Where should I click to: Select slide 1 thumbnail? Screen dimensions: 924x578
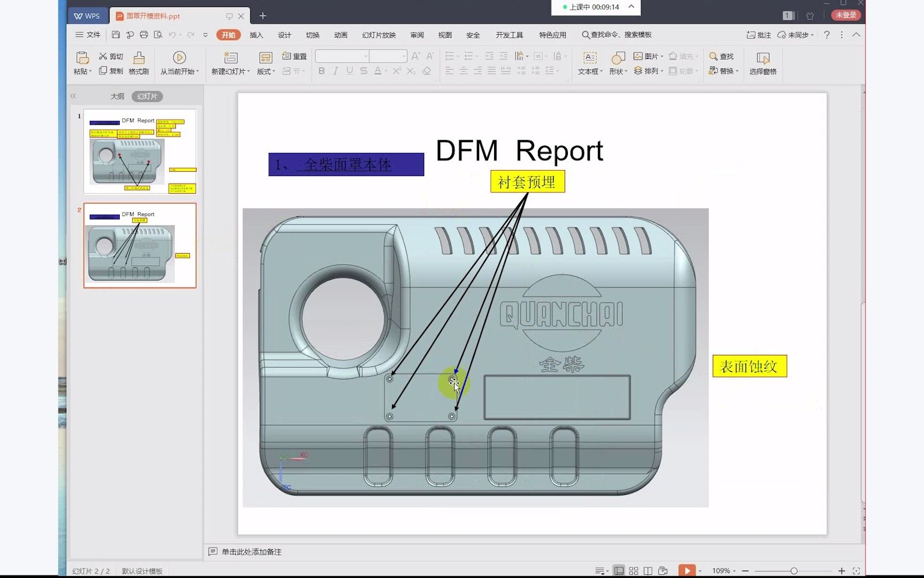140,151
